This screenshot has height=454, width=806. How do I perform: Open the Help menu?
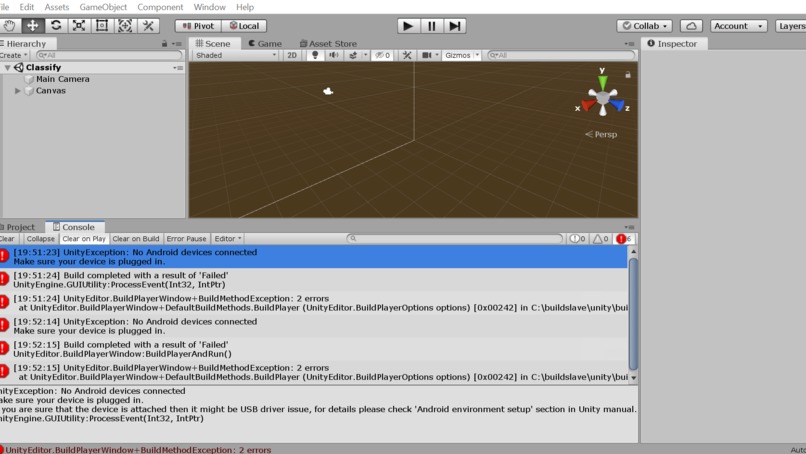(x=245, y=7)
